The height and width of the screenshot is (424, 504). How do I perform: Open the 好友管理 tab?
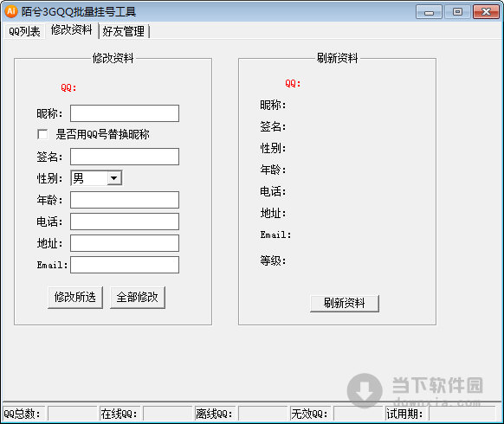click(124, 31)
